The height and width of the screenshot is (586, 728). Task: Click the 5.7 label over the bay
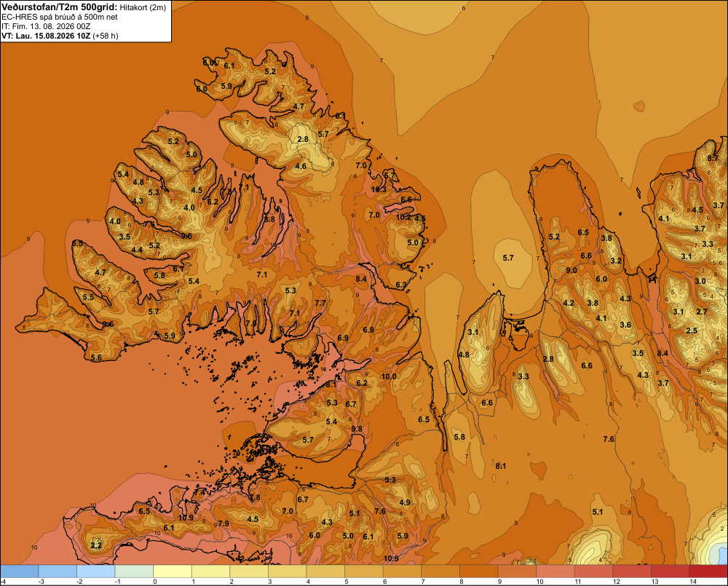pyautogui.click(x=508, y=258)
